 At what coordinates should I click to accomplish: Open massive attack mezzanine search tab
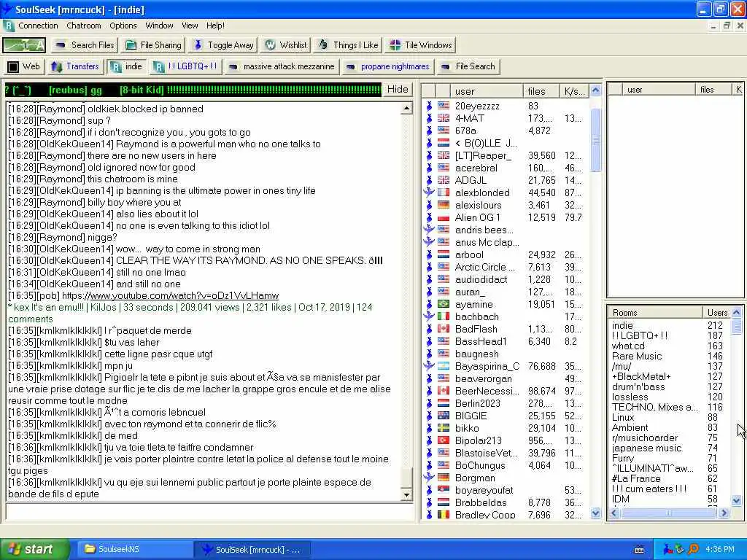281,66
